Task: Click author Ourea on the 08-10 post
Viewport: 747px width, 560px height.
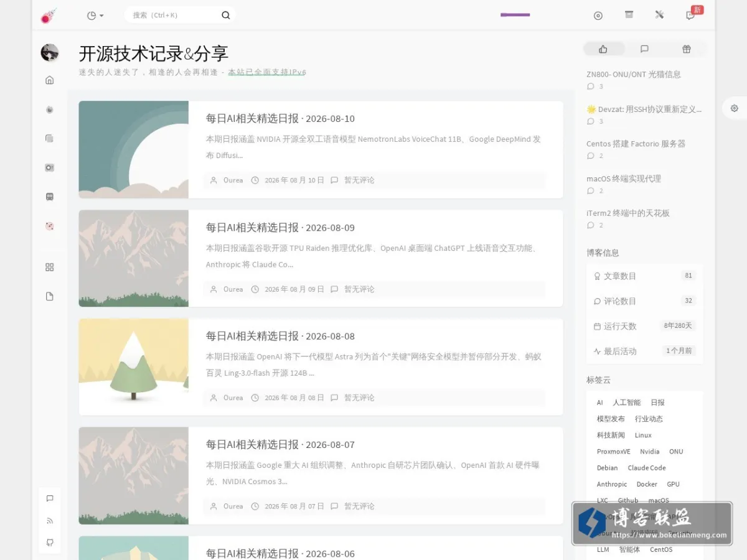Action: coord(233,180)
